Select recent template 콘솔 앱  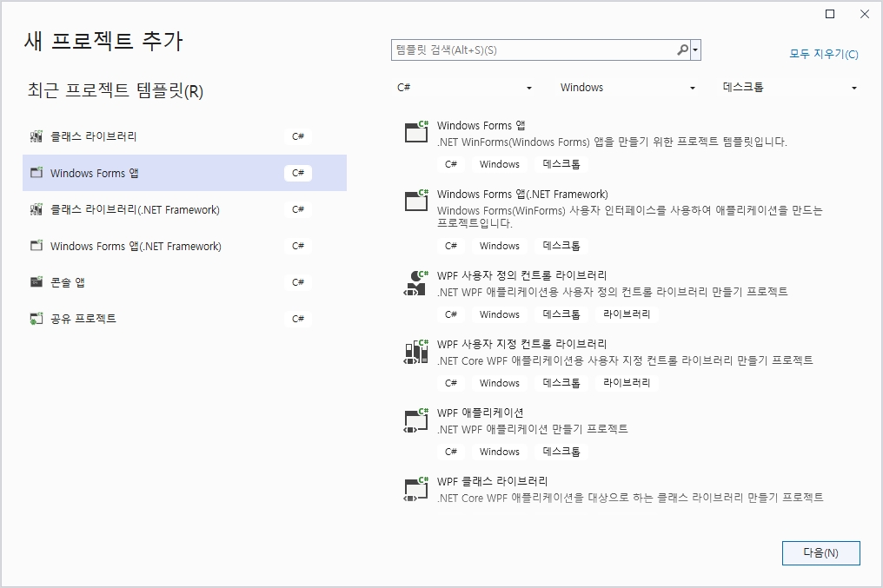185,282
